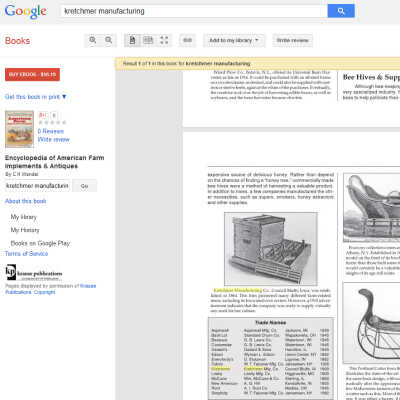
Task: Click the 'Result 1 of 1 in this book' banner text
Action: pos(187,63)
